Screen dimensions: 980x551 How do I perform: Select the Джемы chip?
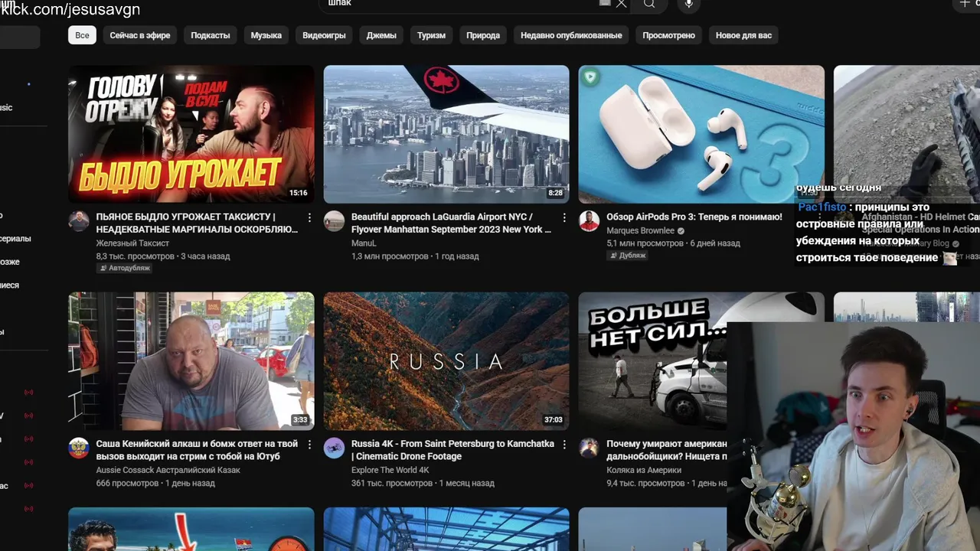[x=381, y=35]
